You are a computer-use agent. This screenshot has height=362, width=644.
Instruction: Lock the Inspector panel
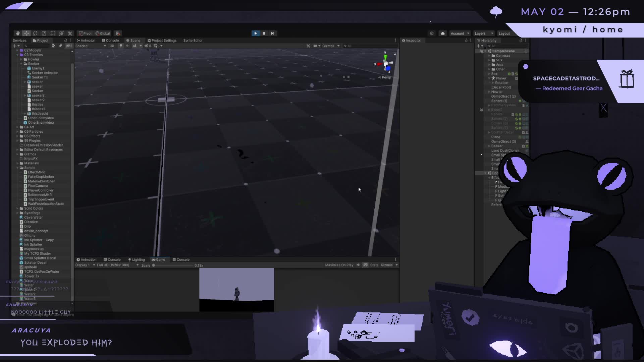[x=466, y=40]
